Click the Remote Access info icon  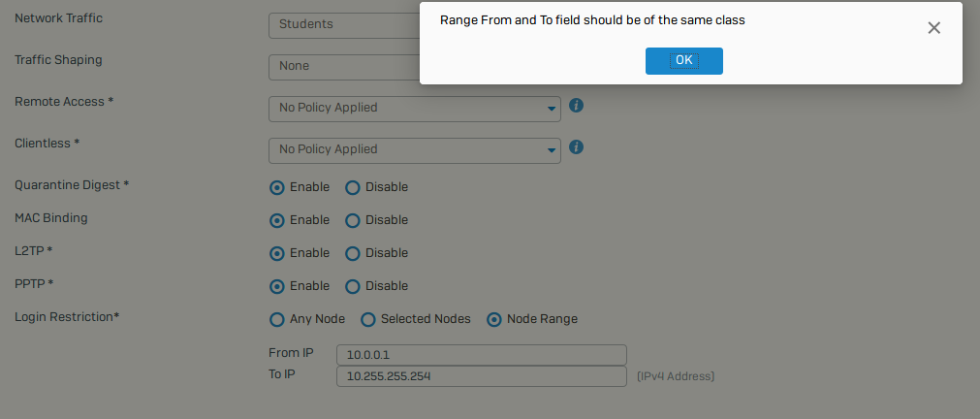click(576, 105)
